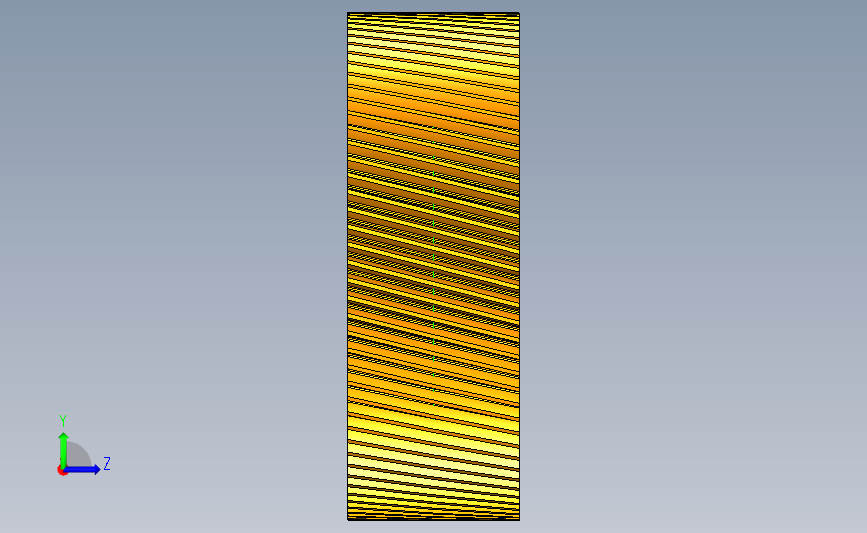Click the "Y" label of the triad
The image size is (867, 533).
click(x=63, y=421)
